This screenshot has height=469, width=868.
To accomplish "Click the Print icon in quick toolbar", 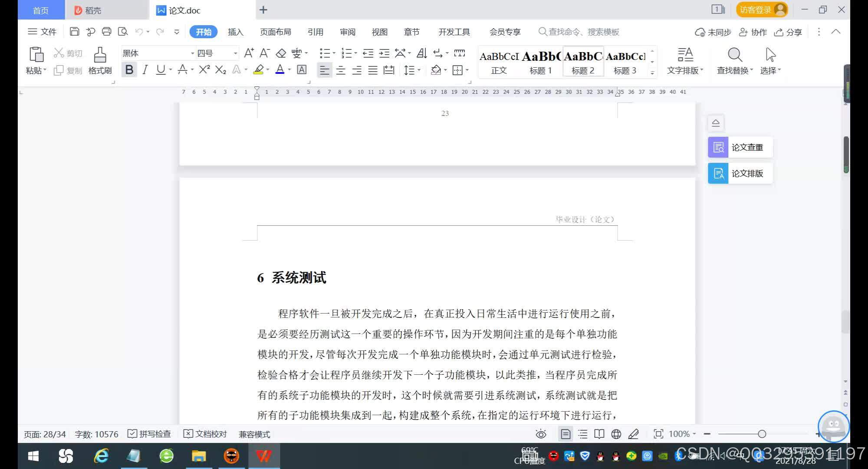I will (x=106, y=32).
